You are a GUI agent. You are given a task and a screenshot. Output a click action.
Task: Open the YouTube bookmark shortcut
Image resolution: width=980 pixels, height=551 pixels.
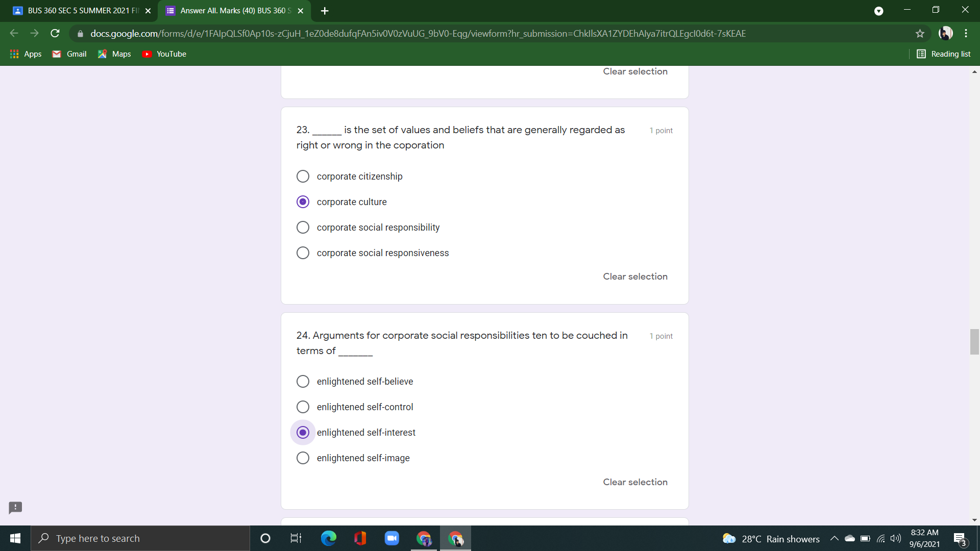(164, 54)
